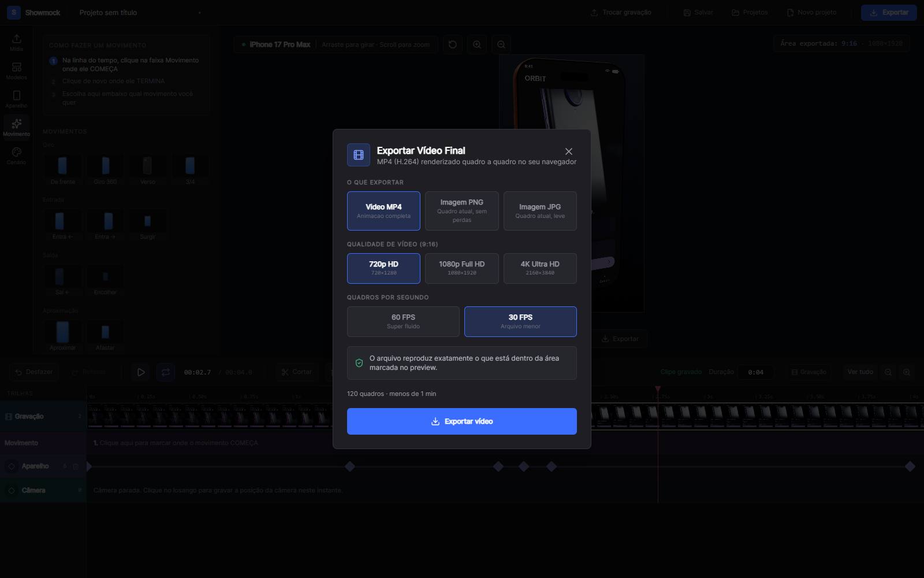Image resolution: width=924 pixels, height=578 pixels.
Task: Click the last keyframe on Aparelho track
Action: pos(910,466)
